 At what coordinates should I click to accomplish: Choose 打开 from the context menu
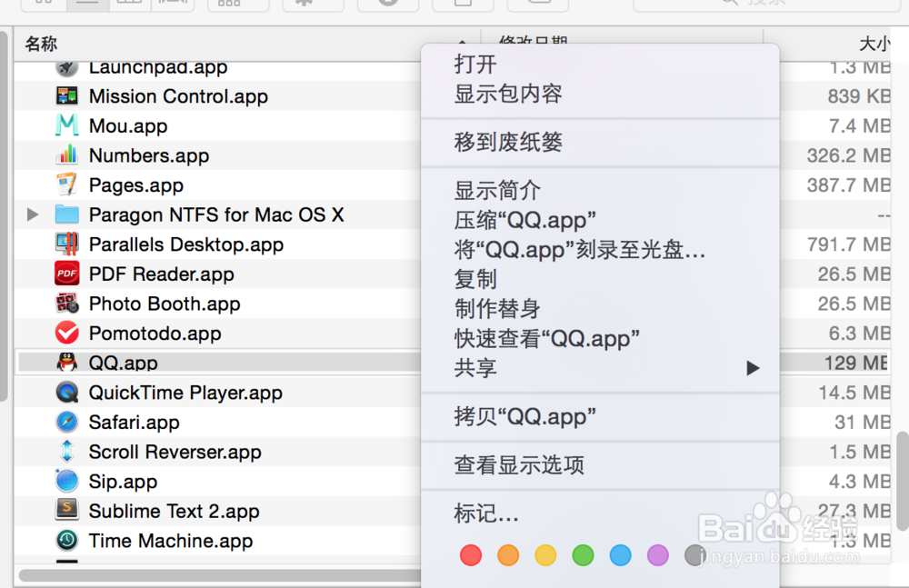[475, 64]
